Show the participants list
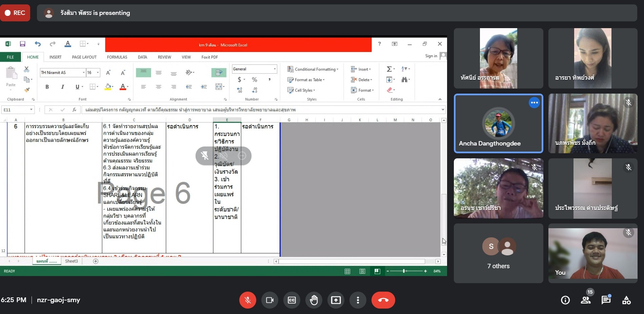644x314 pixels. (585, 300)
